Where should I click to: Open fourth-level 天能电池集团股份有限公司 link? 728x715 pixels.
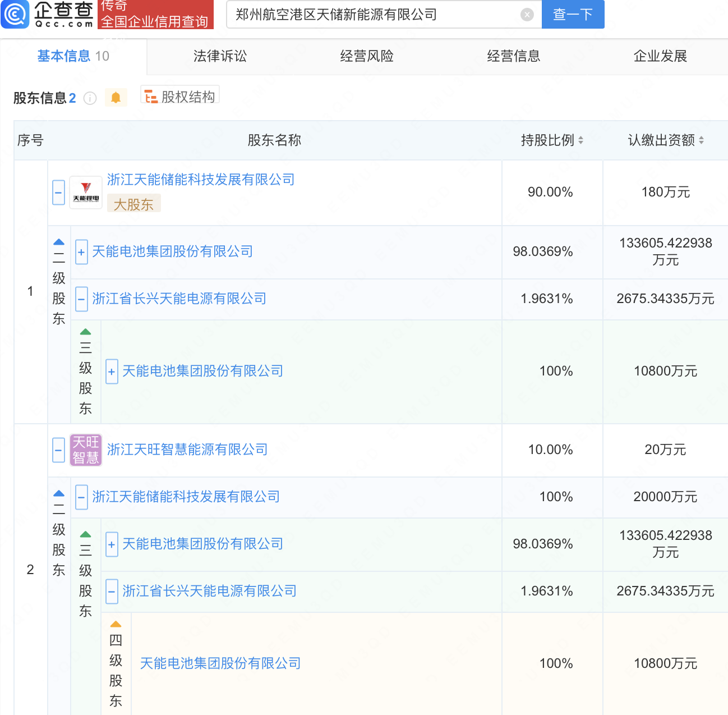220,663
